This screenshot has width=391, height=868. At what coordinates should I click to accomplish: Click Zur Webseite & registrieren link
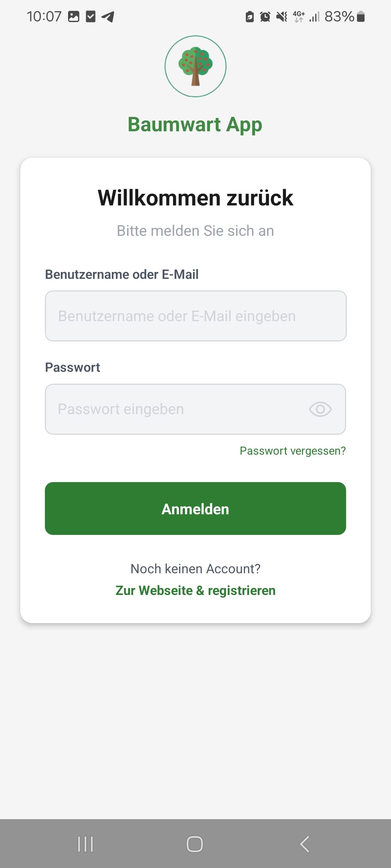pyautogui.click(x=195, y=590)
